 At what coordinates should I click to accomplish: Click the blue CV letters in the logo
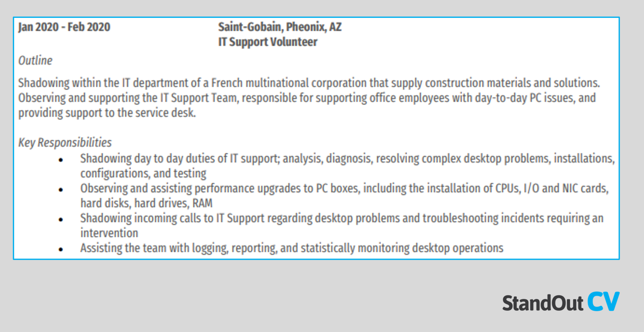tap(604, 302)
